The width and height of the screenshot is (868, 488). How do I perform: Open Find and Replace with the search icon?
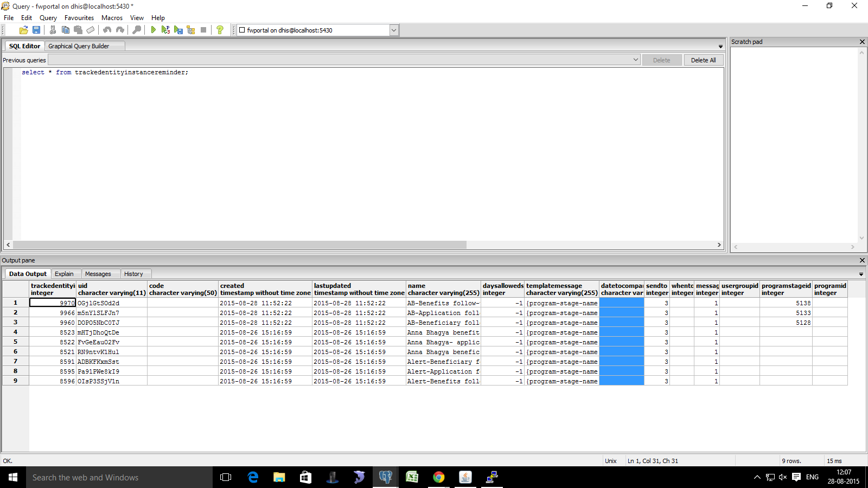click(137, 30)
